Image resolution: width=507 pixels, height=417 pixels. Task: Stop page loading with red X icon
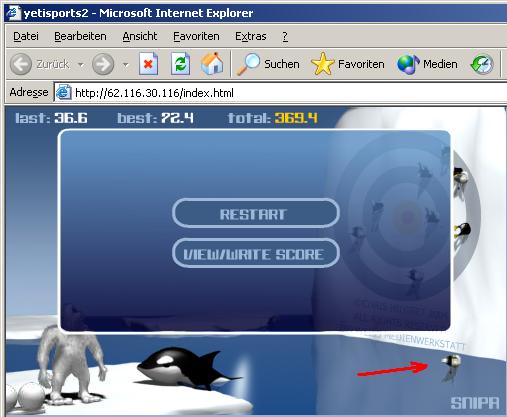[148, 64]
